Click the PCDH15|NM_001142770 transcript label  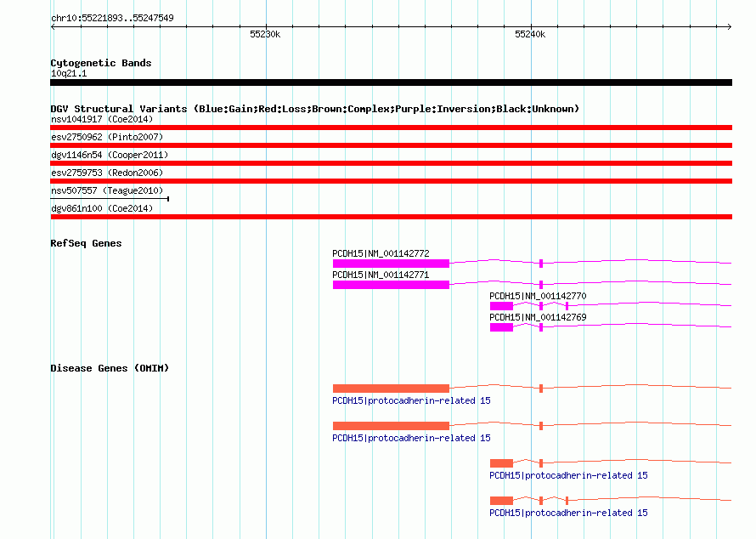538,296
